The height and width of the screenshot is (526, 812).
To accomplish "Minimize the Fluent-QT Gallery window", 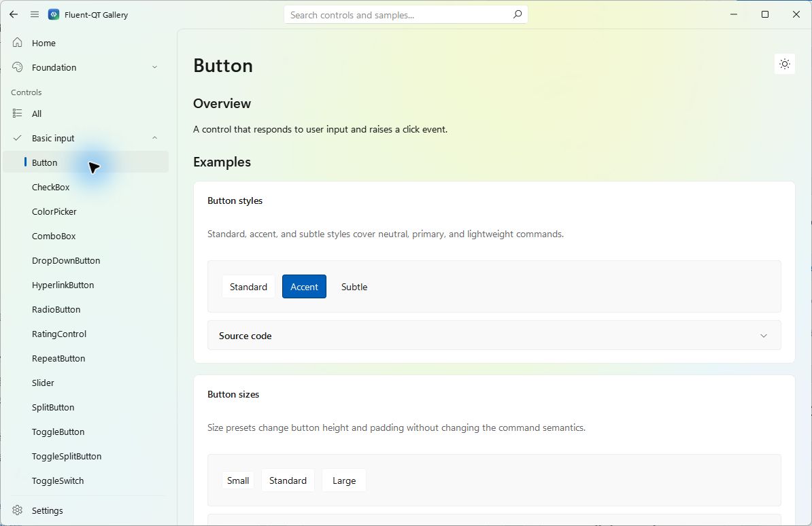I will (x=733, y=14).
